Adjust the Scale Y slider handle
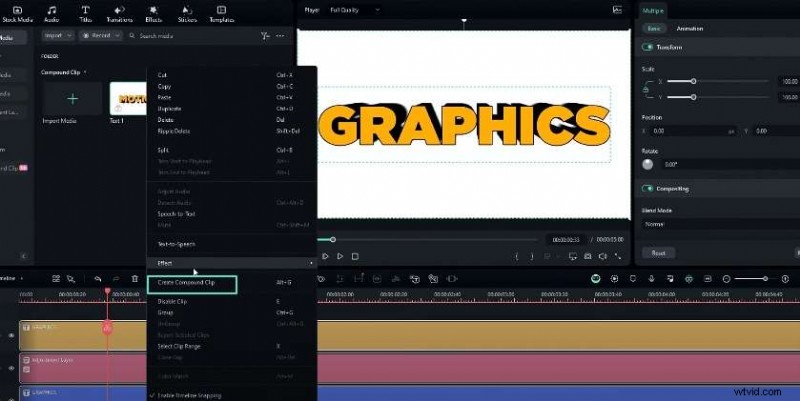 point(693,97)
